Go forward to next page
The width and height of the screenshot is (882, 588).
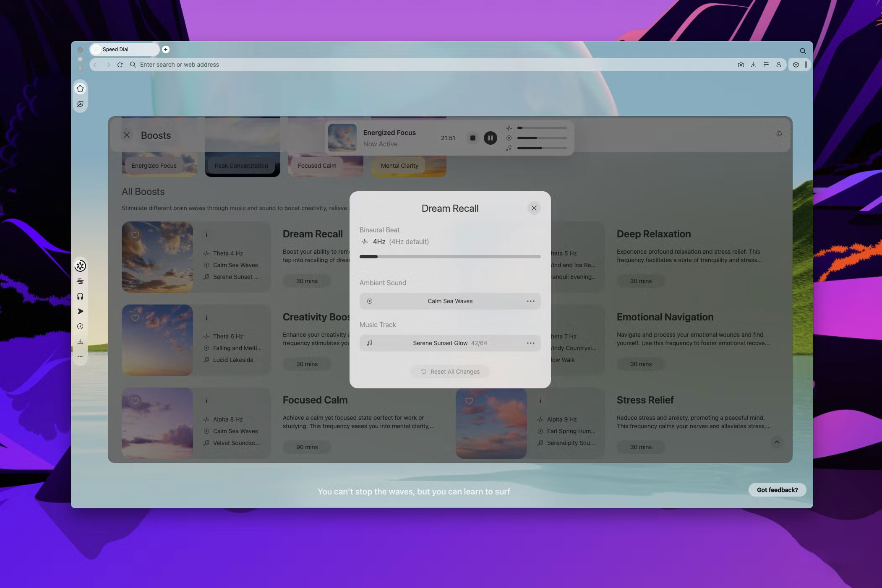tap(108, 65)
